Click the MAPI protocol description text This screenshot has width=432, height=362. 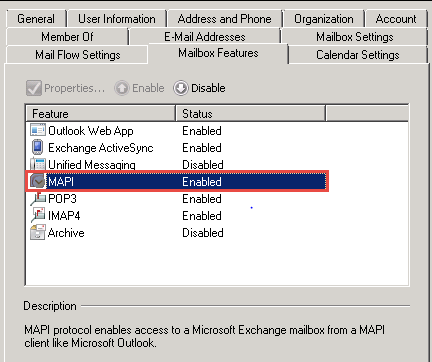204,336
